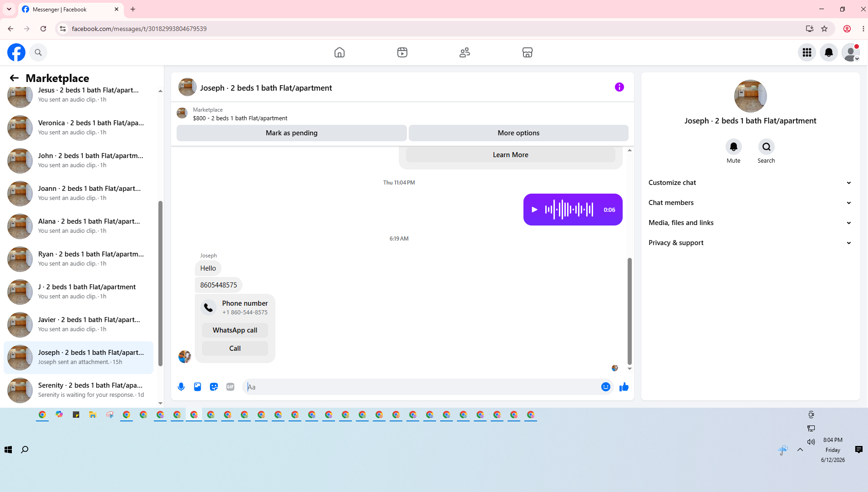Click the phone handset icon in message

pos(208,307)
